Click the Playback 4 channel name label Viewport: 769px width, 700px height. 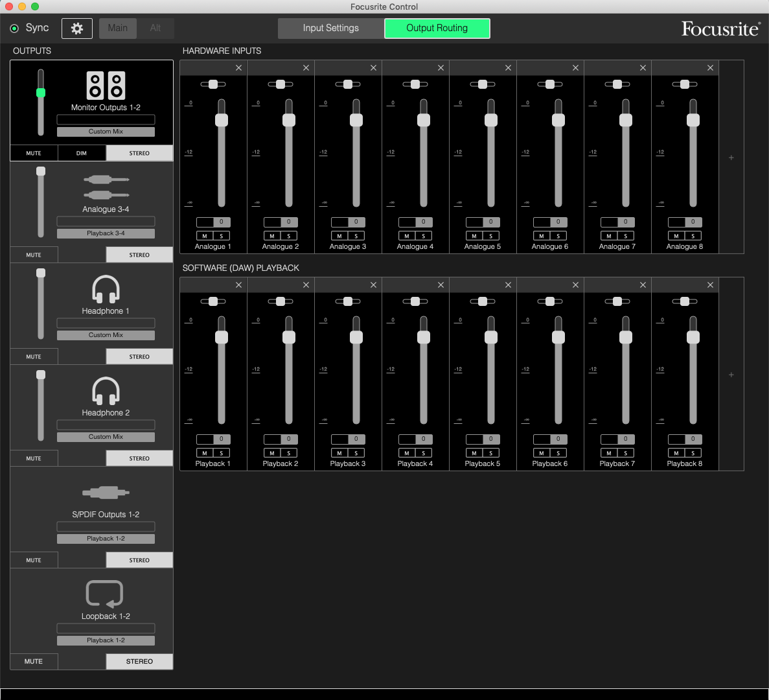click(415, 463)
